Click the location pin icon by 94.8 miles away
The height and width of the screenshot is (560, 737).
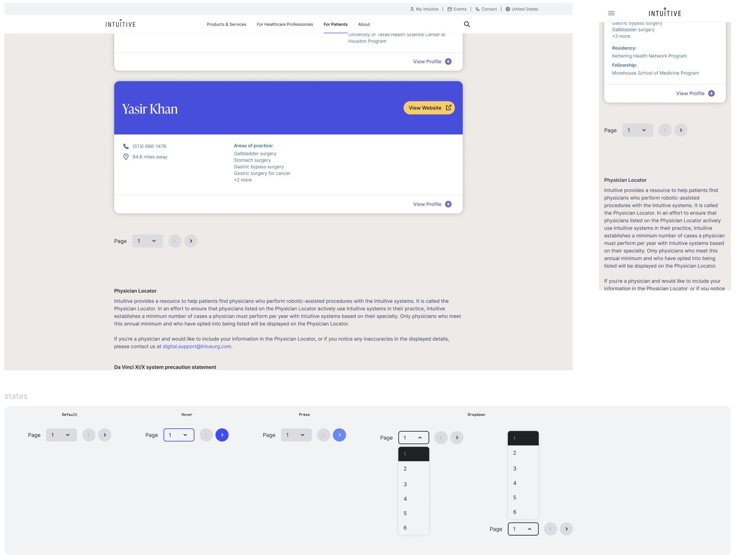point(126,157)
